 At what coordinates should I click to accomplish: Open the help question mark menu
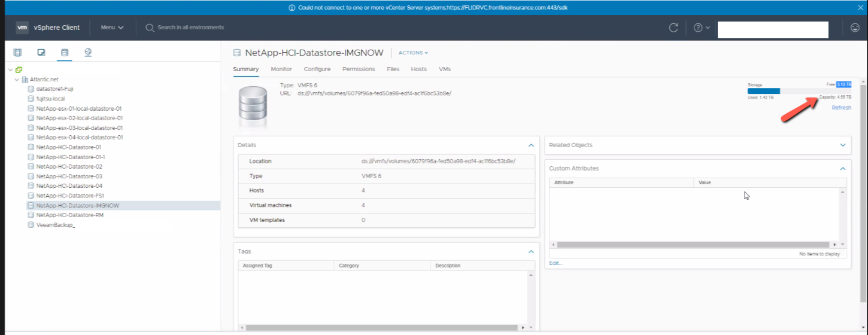pyautogui.click(x=700, y=28)
